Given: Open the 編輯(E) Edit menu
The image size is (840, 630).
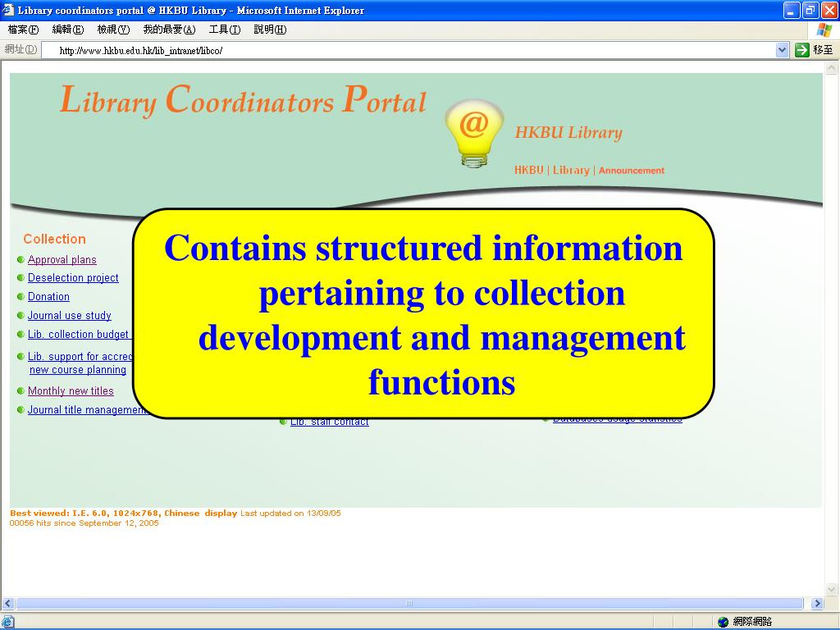Looking at the screenshot, I should point(67,30).
